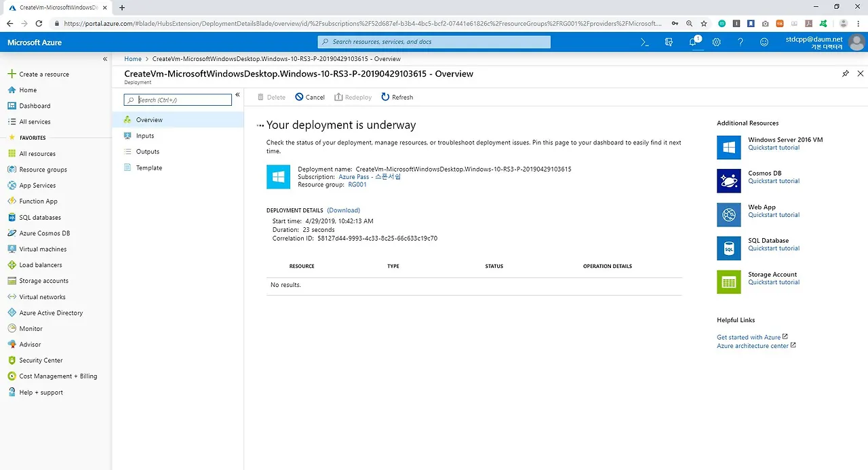Screen dimensions: 868x470
Task: Click the Microsoft Azure logo
Action: click(x=35, y=43)
